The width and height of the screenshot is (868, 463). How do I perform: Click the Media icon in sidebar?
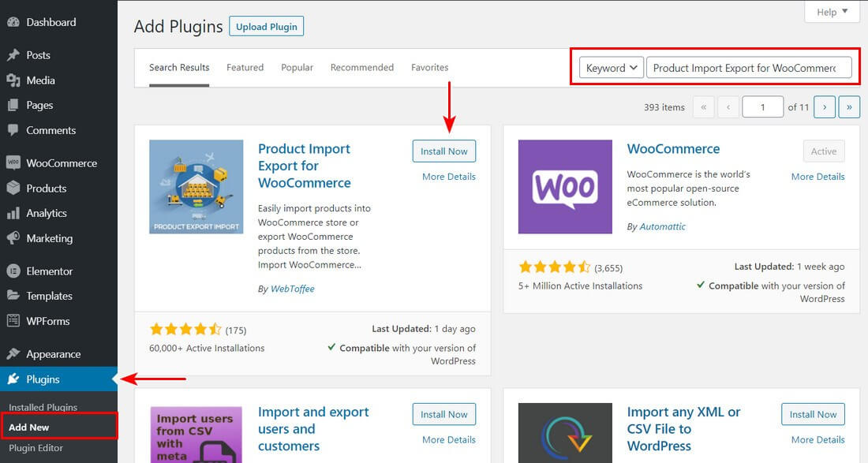[13, 80]
